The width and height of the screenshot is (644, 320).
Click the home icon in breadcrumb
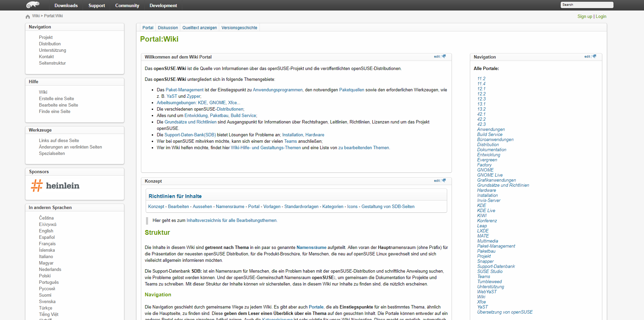28,16
